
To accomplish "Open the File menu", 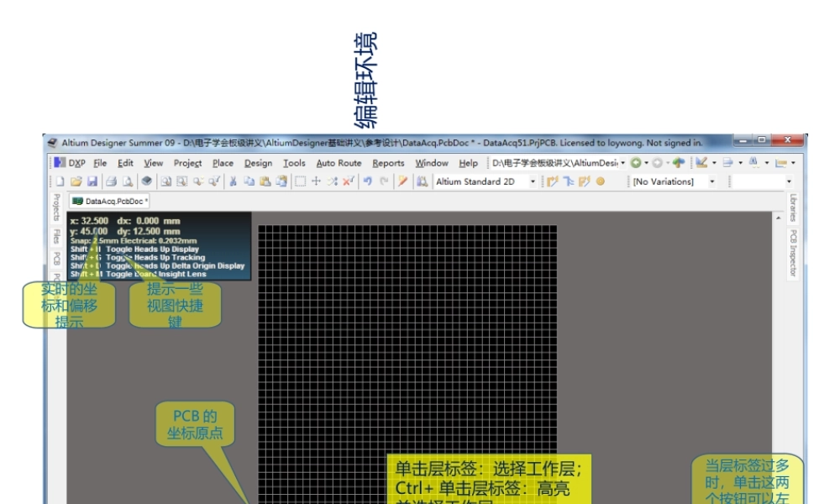I will click(100, 163).
